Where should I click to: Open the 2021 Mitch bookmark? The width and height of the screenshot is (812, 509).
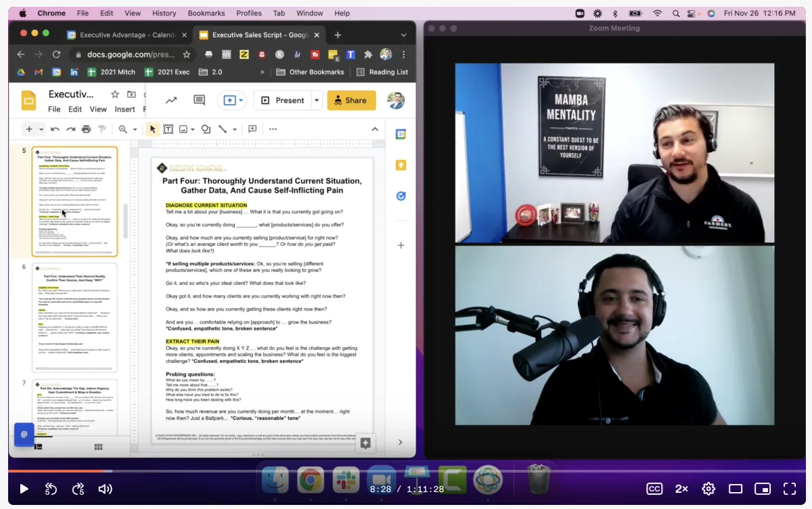(x=110, y=72)
